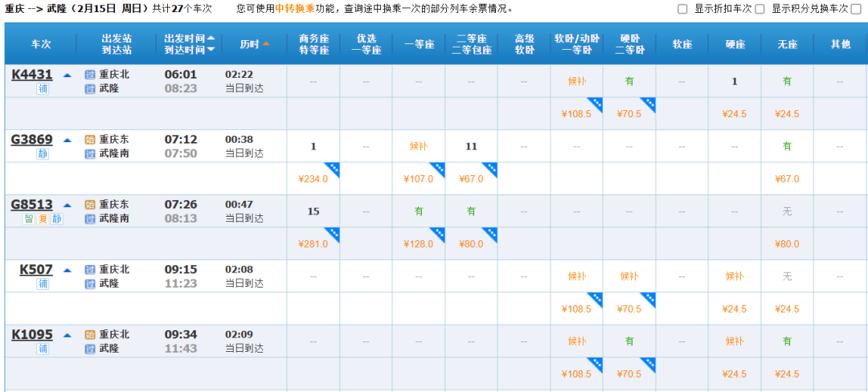Click 有 under 硬卧 for K4431
This screenshot has height=392, width=868.
coord(629,81)
